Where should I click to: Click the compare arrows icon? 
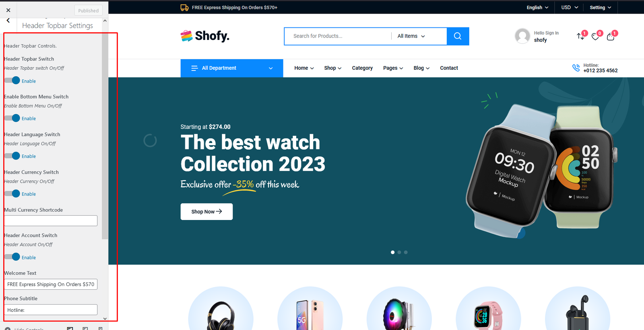click(580, 36)
